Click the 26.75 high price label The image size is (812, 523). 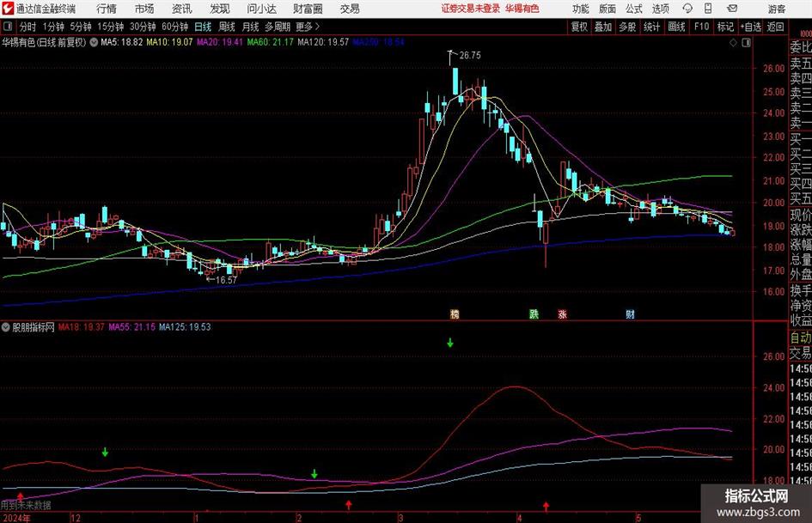coord(470,56)
